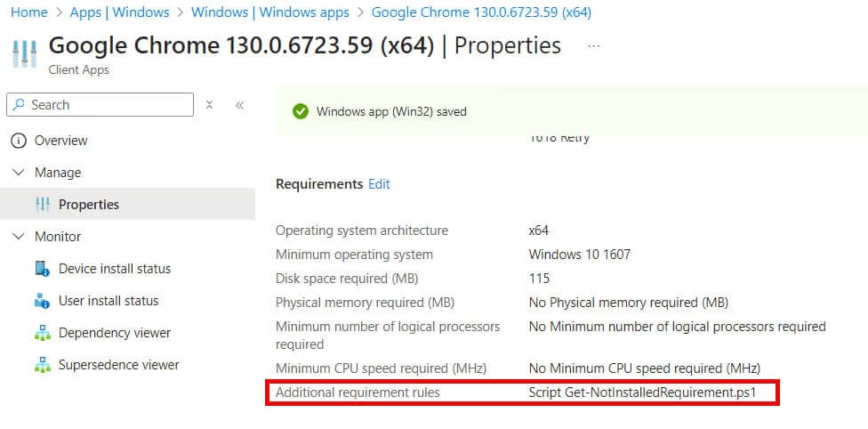Click the Properties sliders icon in sidebar
The width and height of the screenshot is (868, 429).
[x=43, y=205]
